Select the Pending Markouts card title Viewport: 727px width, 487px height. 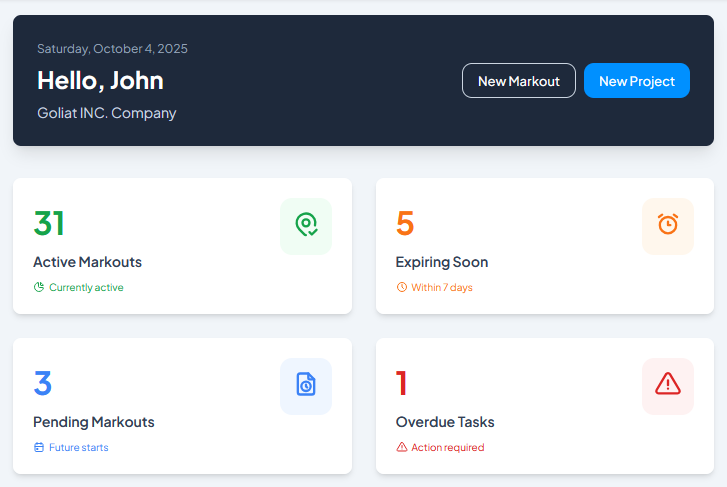click(93, 422)
